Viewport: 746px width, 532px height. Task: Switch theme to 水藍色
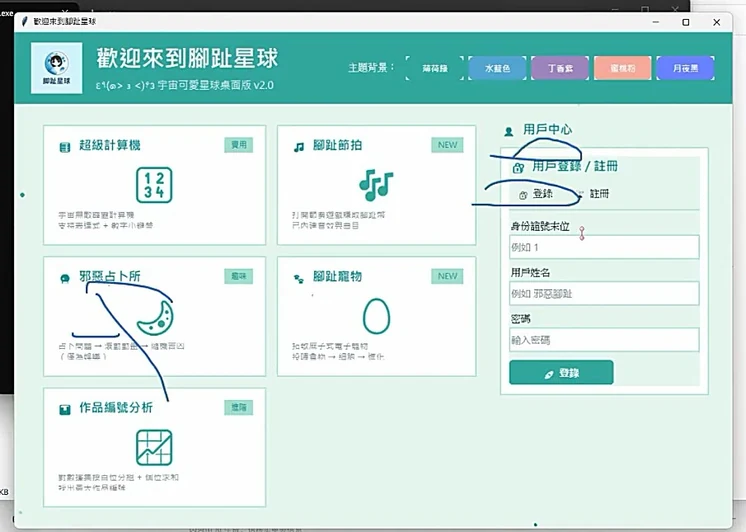497,68
